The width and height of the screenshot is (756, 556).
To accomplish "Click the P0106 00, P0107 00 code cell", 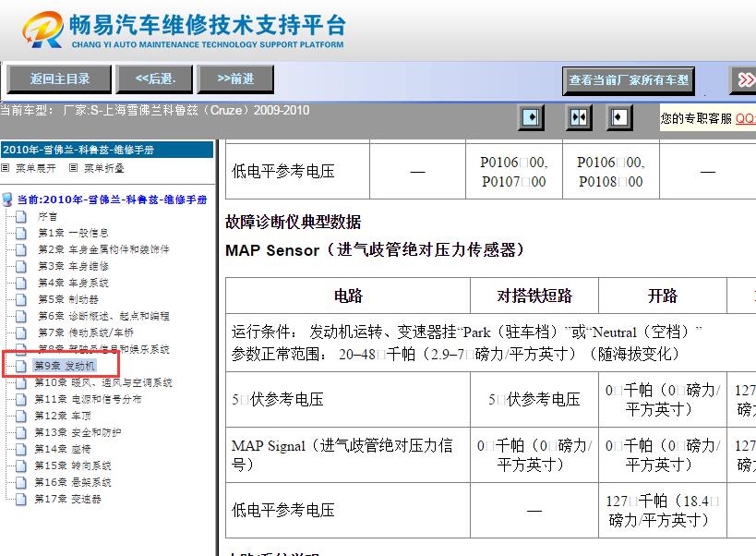I will pyautogui.click(x=514, y=172).
